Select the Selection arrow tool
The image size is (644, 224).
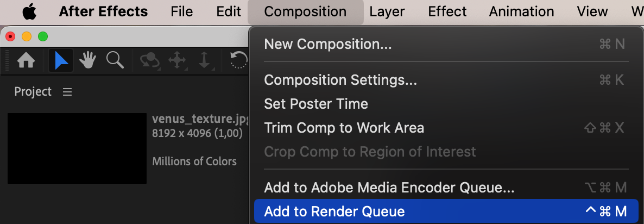click(61, 61)
